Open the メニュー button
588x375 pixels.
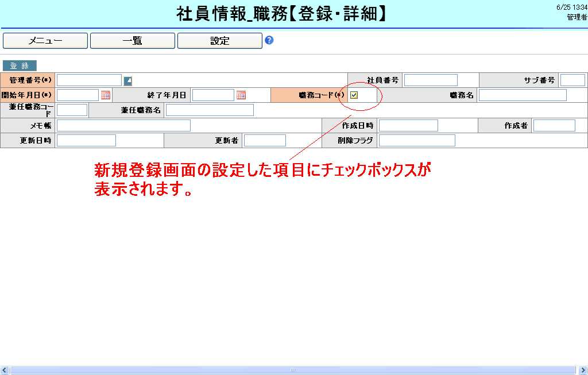[45, 41]
